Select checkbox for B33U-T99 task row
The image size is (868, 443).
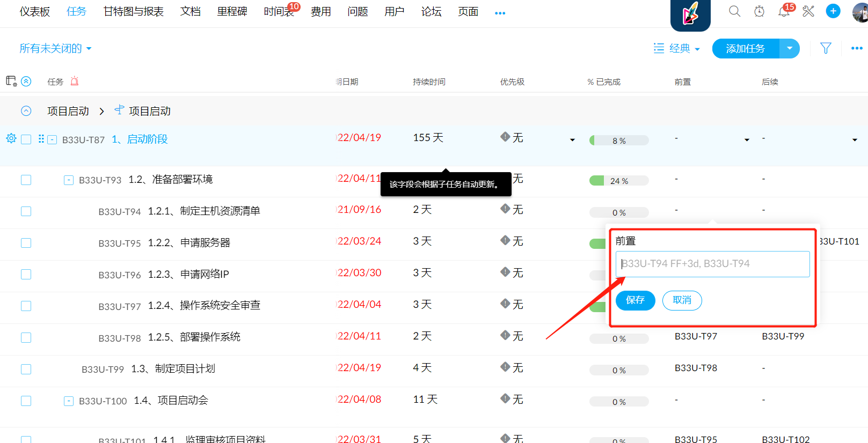pos(26,369)
